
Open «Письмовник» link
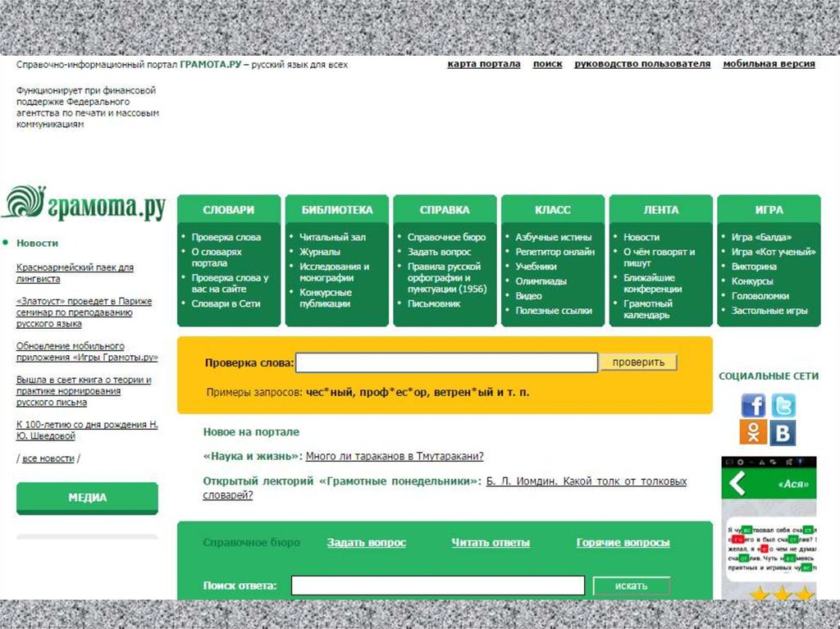(434, 303)
